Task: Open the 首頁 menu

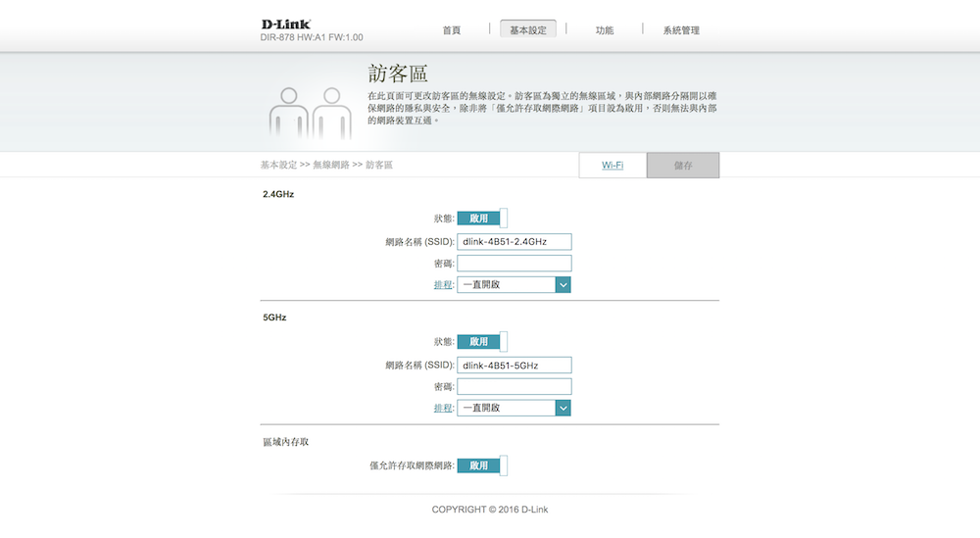Action: [x=451, y=30]
